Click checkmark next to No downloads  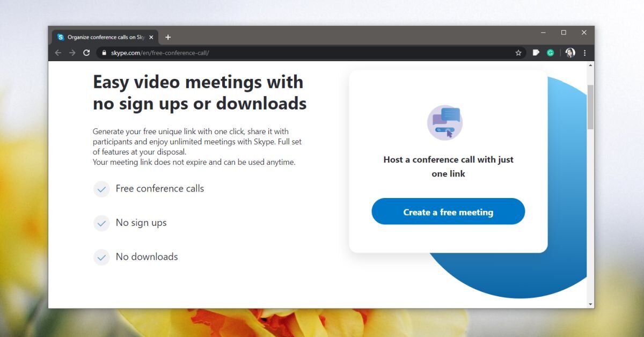click(101, 258)
